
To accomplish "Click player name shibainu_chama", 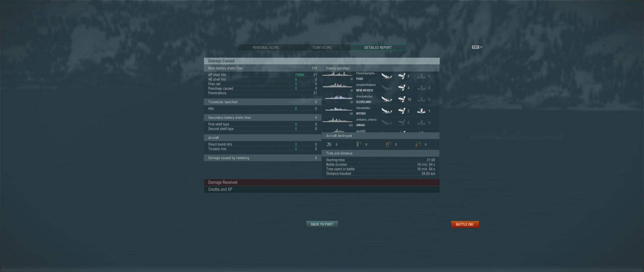I will [x=366, y=120].
